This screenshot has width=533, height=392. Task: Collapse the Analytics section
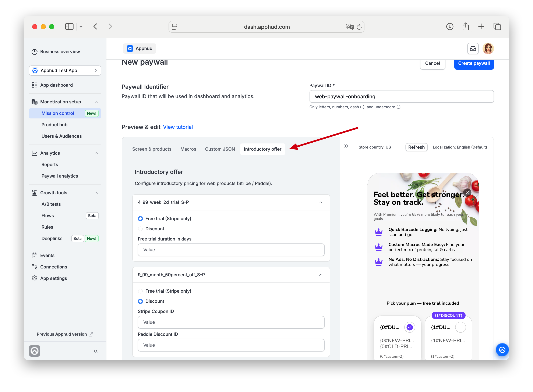click(96, 153)
